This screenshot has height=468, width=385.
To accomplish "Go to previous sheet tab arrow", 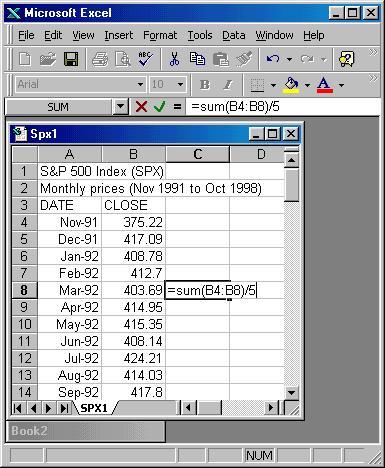I will pyautogui.click(x=33, y=408).
